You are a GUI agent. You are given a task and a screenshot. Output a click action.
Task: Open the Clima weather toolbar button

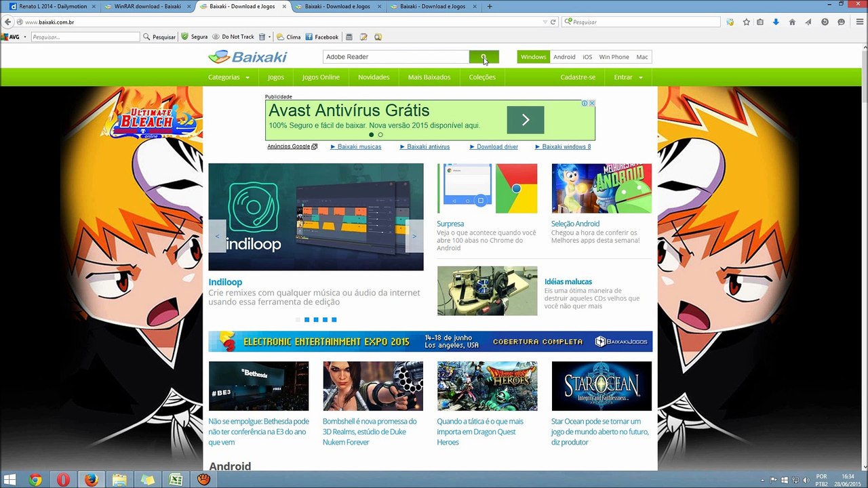click(x=289, y=37)
